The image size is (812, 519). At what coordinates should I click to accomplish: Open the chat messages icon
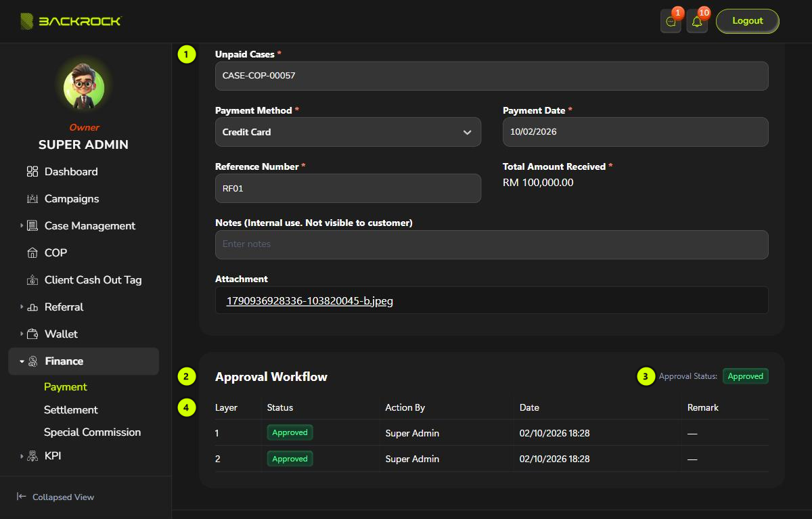click(x=671, y=22)
